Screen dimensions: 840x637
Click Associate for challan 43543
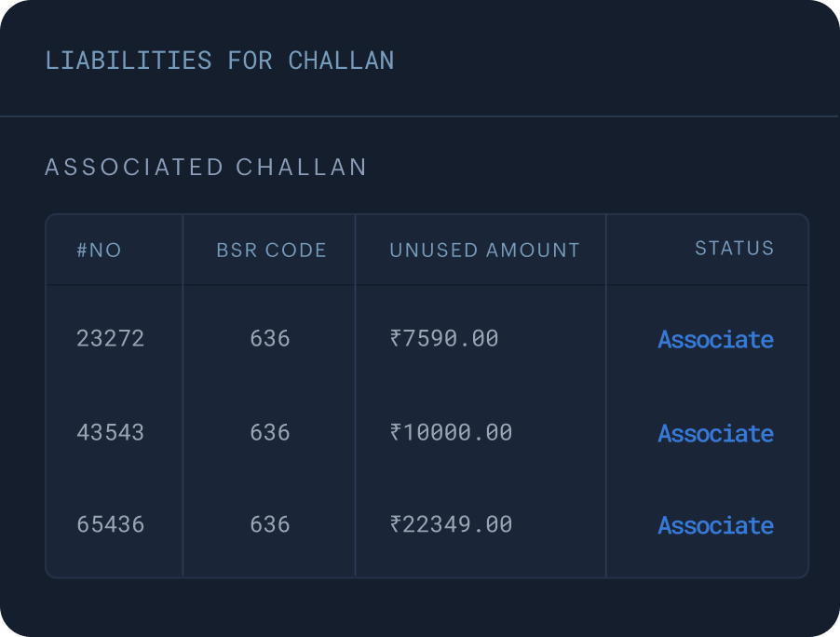(715, 433)
